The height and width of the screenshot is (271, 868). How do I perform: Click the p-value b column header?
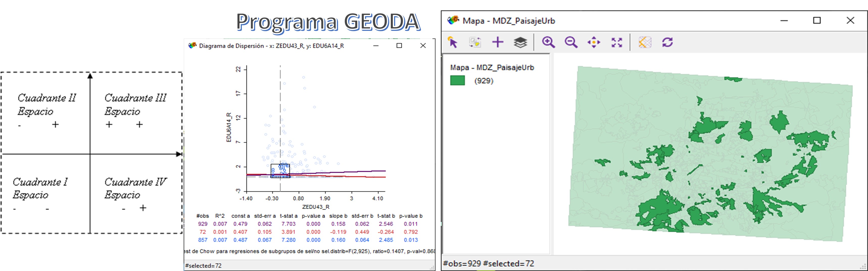(411, 216)
